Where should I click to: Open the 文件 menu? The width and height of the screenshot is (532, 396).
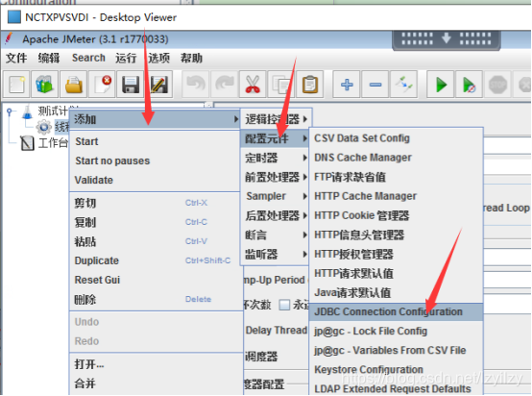tap(16, 58)
